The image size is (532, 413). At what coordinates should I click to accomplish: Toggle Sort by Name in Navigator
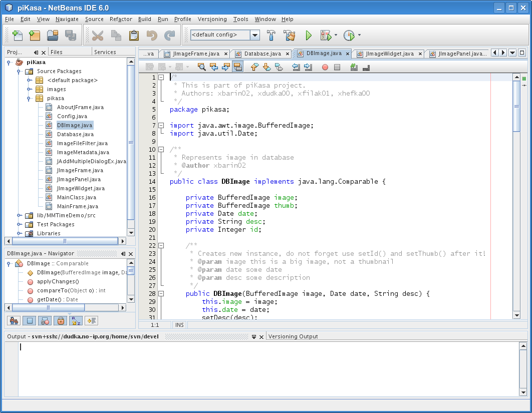pos(75,321)
